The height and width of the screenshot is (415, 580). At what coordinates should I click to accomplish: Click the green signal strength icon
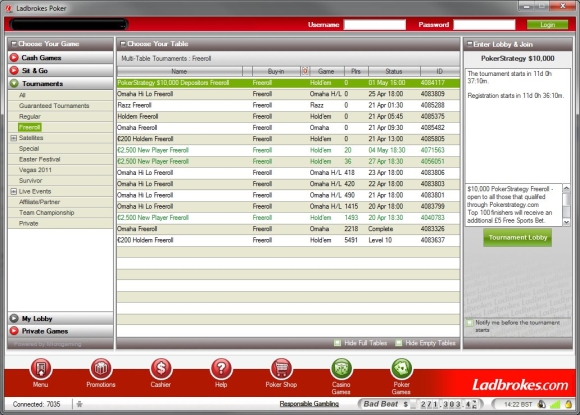pos(555,404)
